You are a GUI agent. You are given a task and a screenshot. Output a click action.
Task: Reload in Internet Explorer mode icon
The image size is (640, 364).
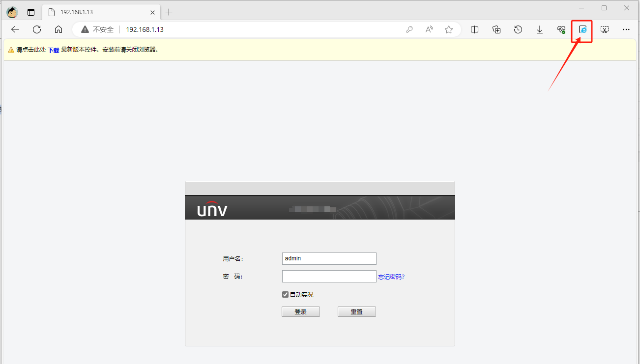[x=583, y=29]
